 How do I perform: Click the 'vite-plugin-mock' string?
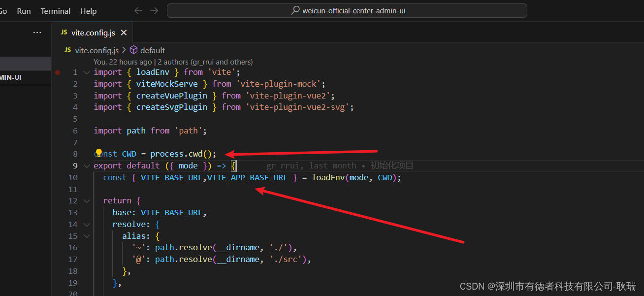278,84
